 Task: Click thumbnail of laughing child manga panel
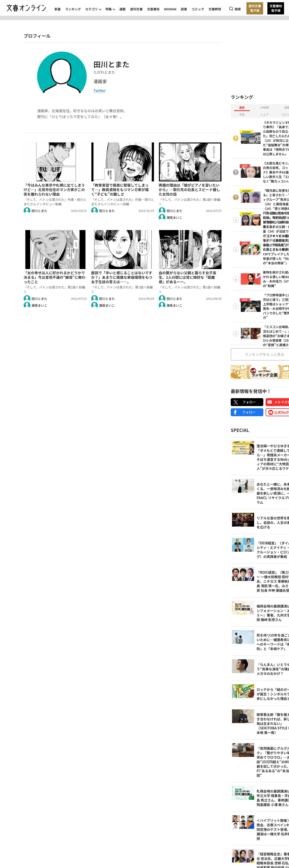(x=122, y=162)
